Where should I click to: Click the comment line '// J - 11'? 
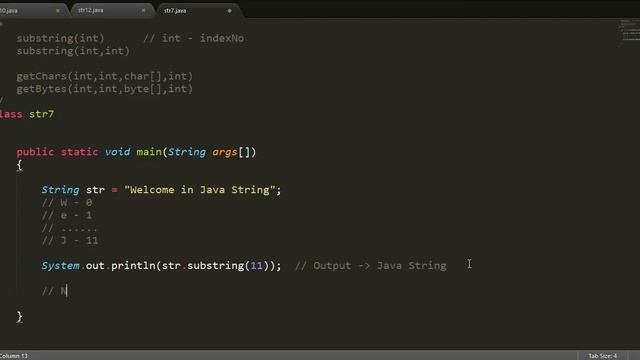pos(70,240)
